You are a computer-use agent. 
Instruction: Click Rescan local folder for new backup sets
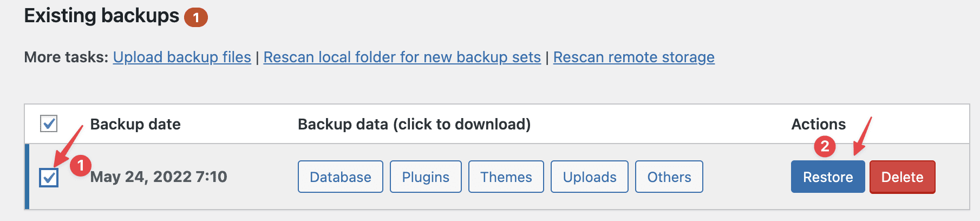pos(402,57)
